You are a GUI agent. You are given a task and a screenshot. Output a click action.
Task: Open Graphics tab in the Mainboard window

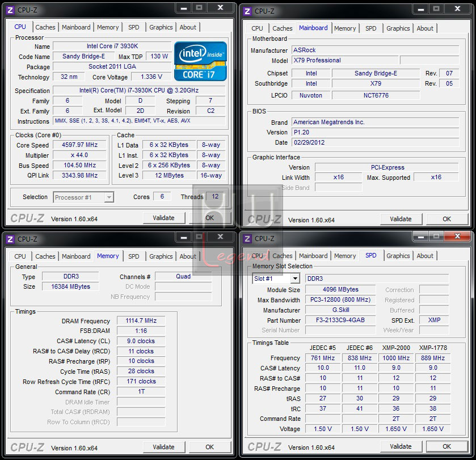(x=398, y=28)
